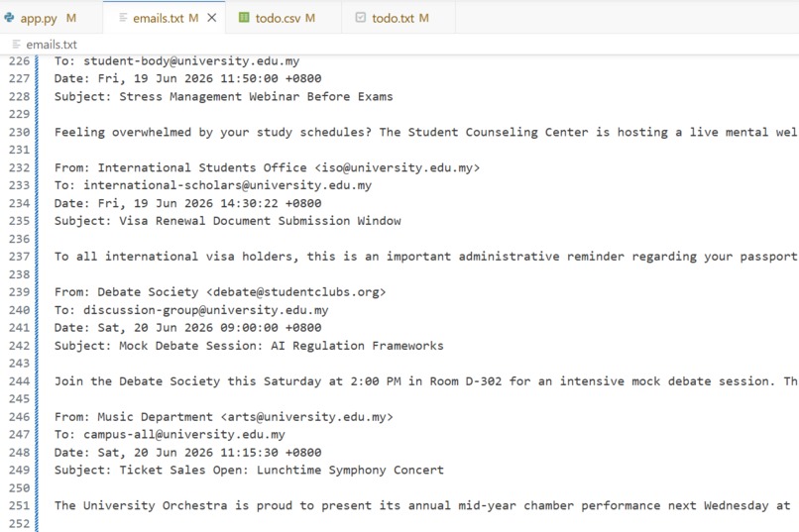Click the student-body@university.edu.my address
The image size is (799, 532).
coord(191,61)
